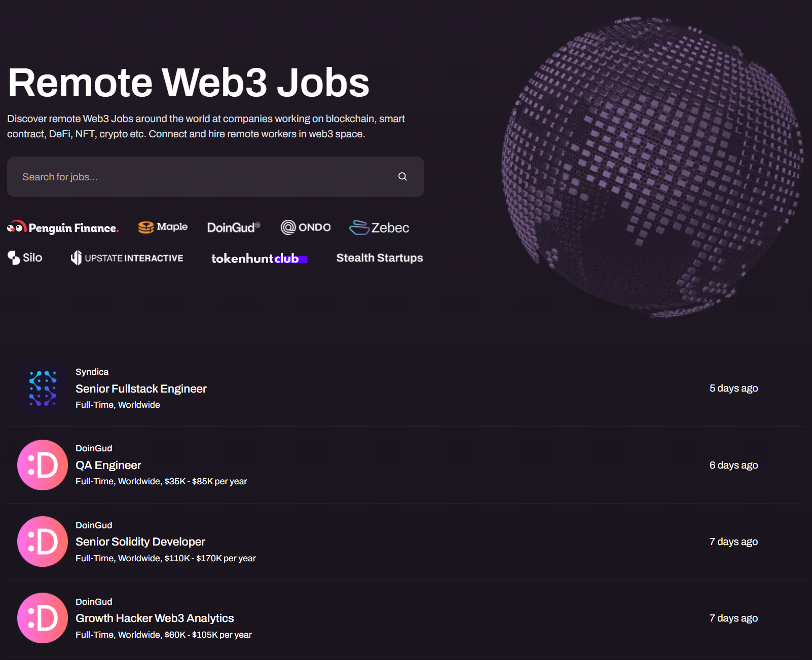
Task: Open the Zebec company logo
Action: (379, 227)
